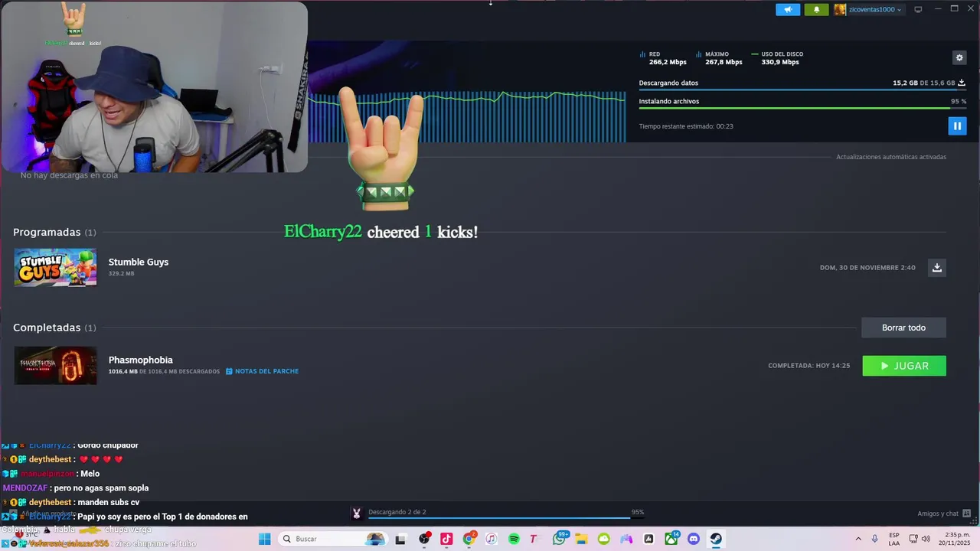Viewport: 980px width, 551px height.
Task: Open the Windows Start menu
Action: (x=264, y=539)
